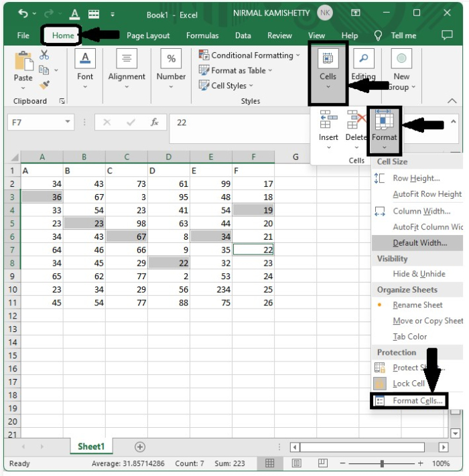Open the Number format percent icon
The height and width of the screenshot is (476, 469).
coord(171,59)
